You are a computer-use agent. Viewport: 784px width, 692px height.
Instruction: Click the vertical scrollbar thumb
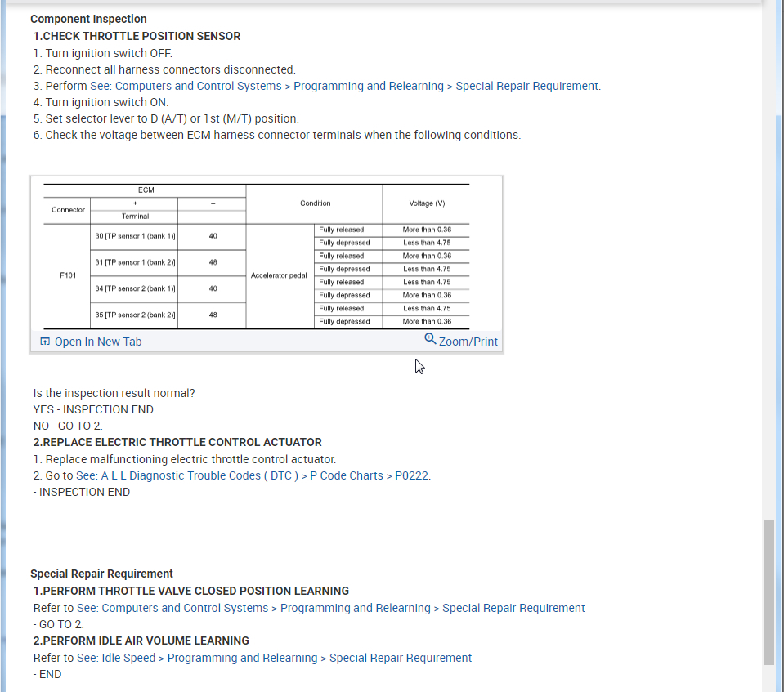pos(768,592)
